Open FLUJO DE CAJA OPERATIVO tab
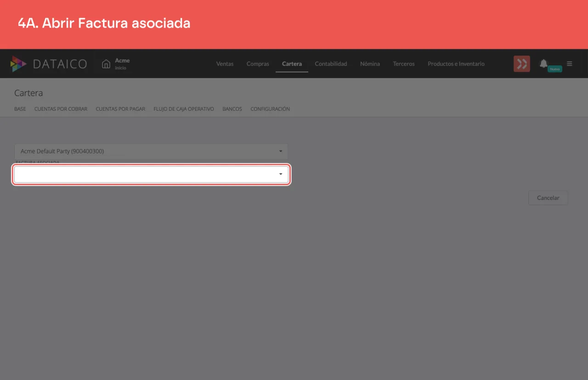The height and width of the screenshot is (380, 588). click(x=184, y=109)
